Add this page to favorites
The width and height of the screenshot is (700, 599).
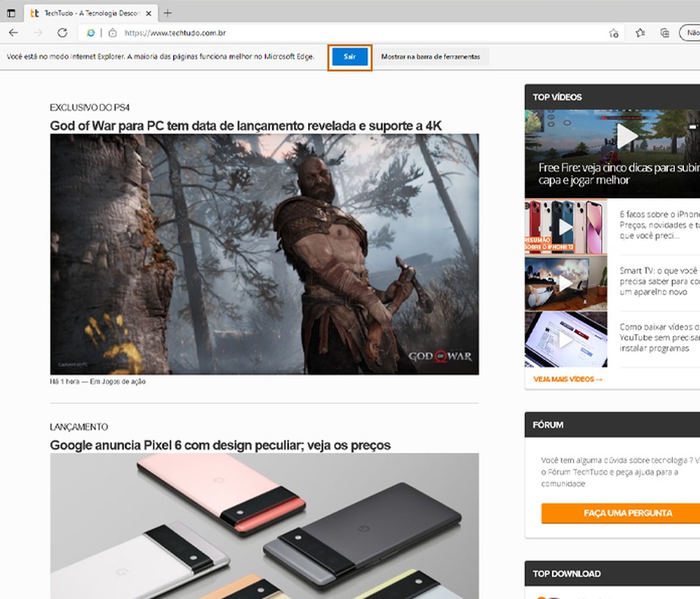click(613, 33)
